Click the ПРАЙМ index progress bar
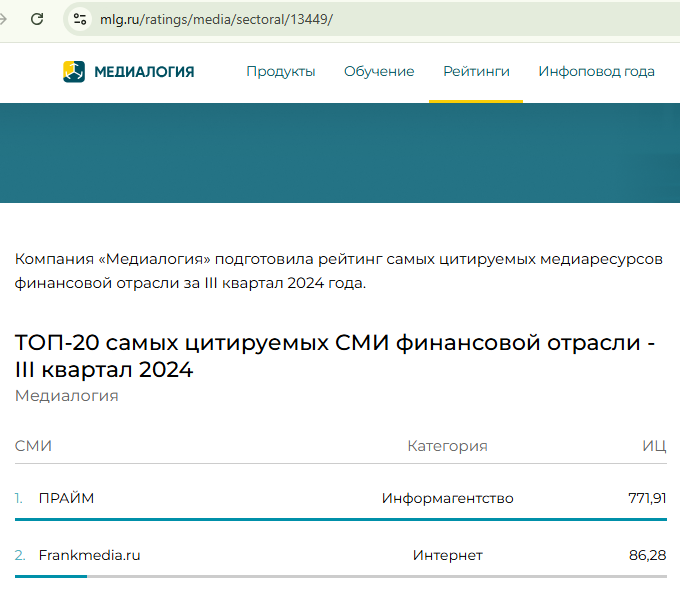The width and height of the screenshot is (680, 589). tap(341, 519)
